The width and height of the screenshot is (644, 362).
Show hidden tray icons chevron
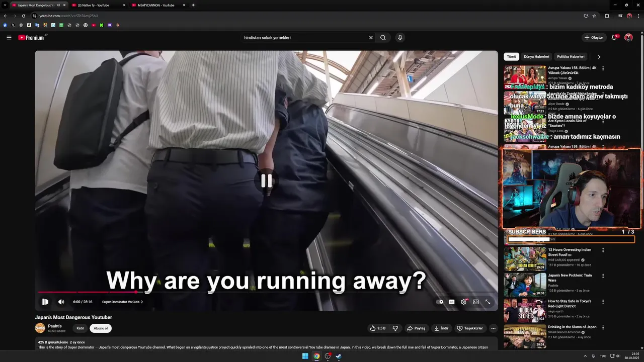click(x=585, y=356)
